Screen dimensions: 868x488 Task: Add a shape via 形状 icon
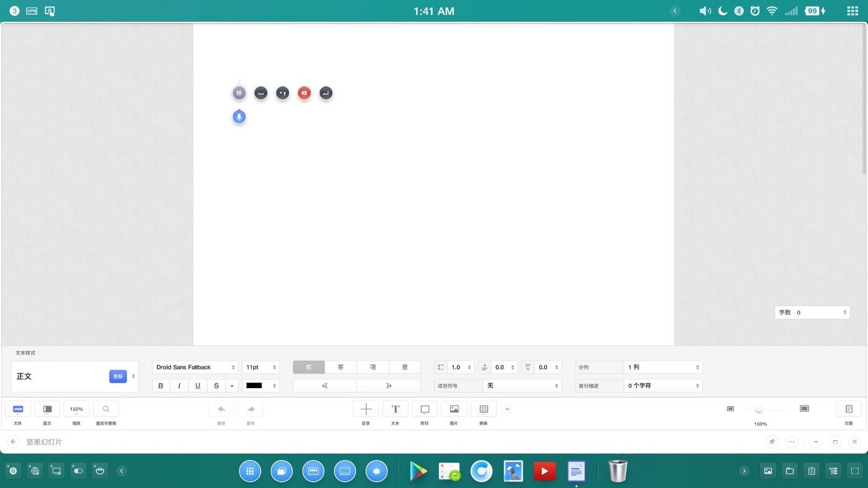pos(425,409)
